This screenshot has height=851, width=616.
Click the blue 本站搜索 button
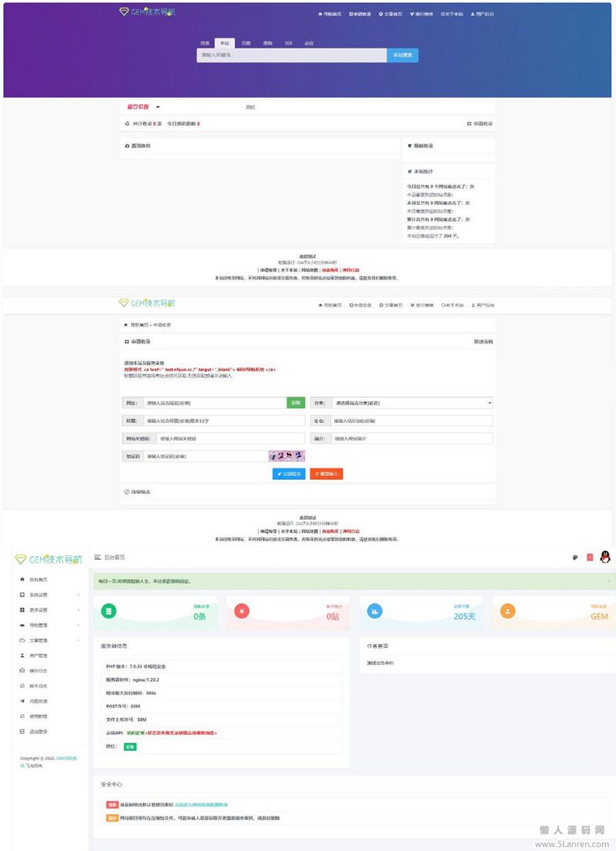403,55
